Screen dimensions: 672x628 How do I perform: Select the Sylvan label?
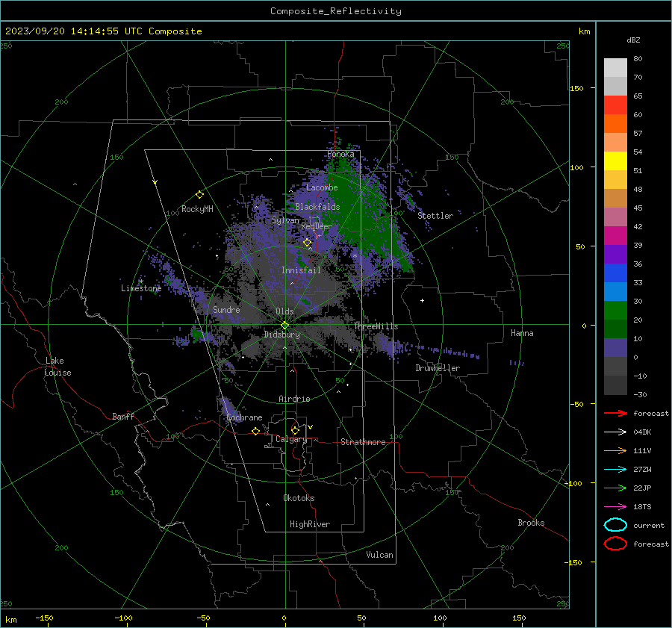(285, 220)
